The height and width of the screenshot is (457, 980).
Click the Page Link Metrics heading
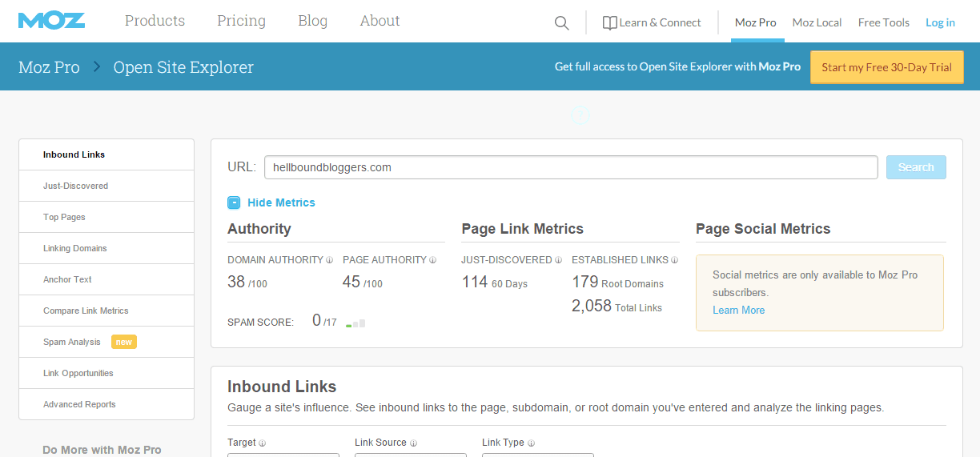click(x=523, y=229)
